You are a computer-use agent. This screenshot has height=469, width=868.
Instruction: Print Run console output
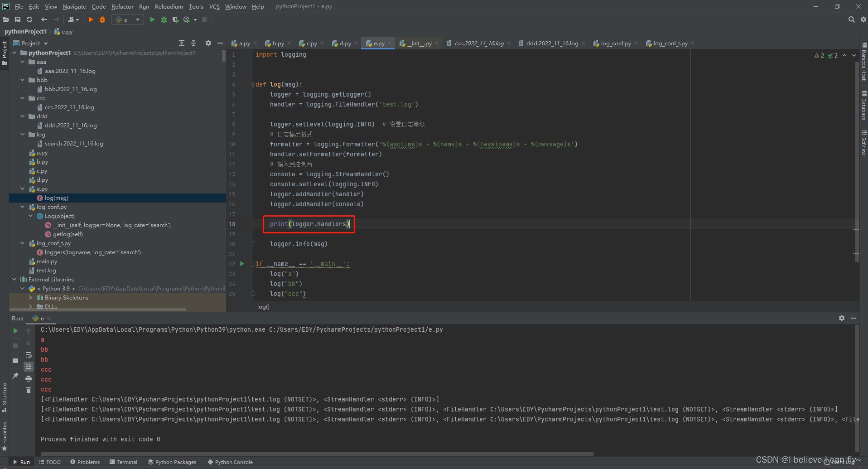tap(29, 378)
